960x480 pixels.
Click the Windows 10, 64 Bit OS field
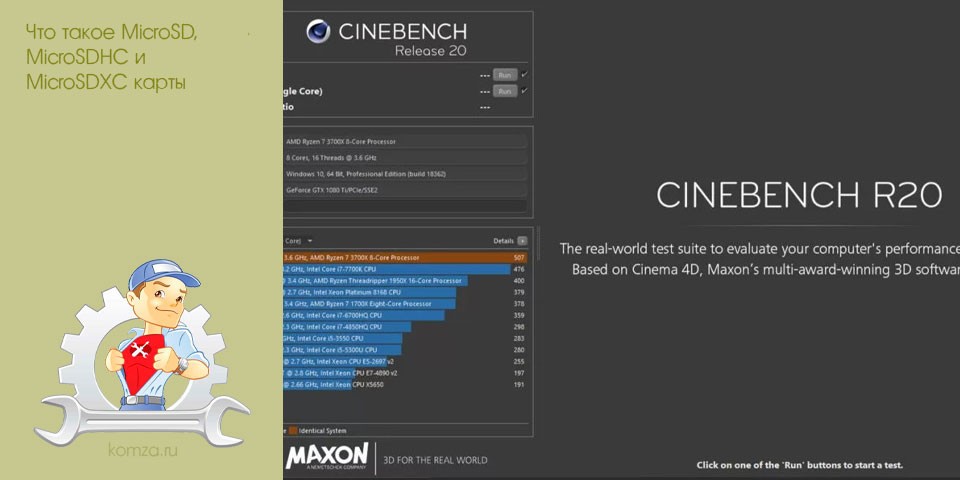[405, 174]
